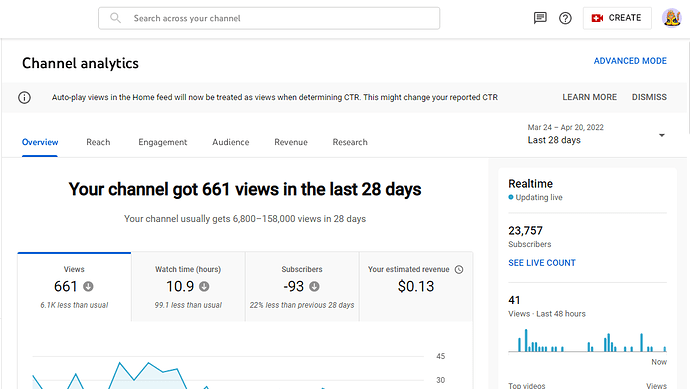Open the Engagement tab

[x=163, y=142]
